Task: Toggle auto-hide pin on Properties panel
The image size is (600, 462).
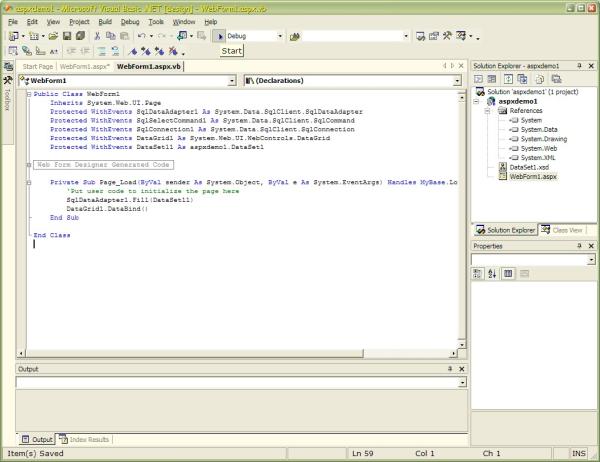Action: point(579,246)
